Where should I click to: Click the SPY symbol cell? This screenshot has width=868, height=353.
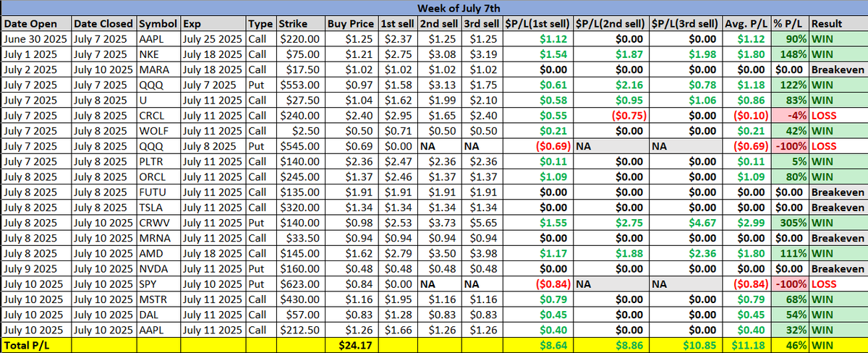click(158, 284)
